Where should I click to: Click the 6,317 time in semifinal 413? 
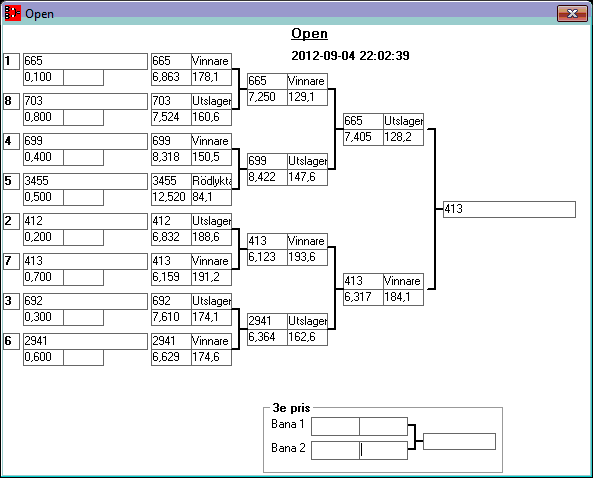pos(363,297)
